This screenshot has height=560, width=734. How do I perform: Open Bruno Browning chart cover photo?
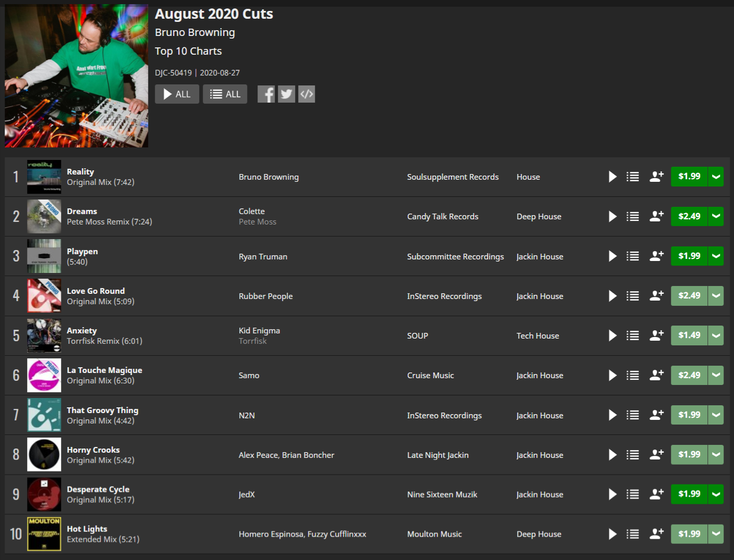point(77,76)
